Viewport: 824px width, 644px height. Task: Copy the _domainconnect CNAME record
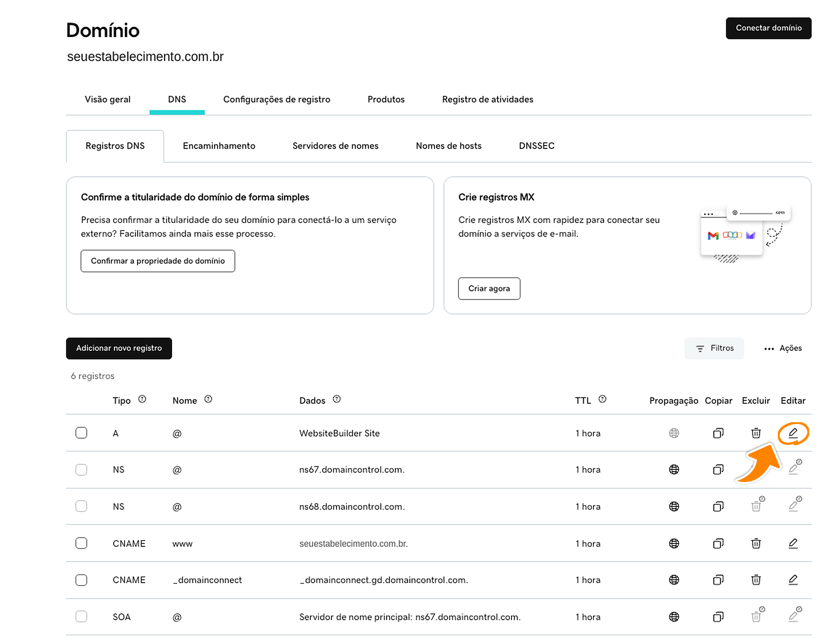(x=718, y=580)
